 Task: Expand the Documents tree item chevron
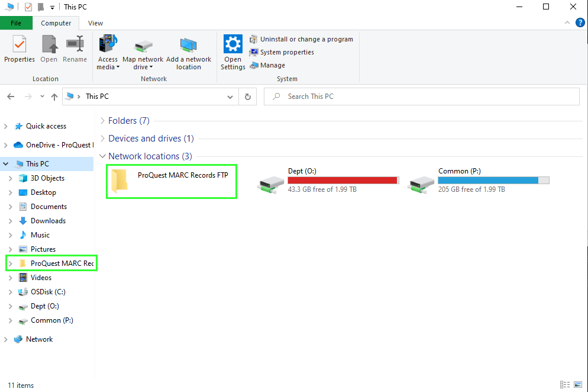[x=12, y=206]
